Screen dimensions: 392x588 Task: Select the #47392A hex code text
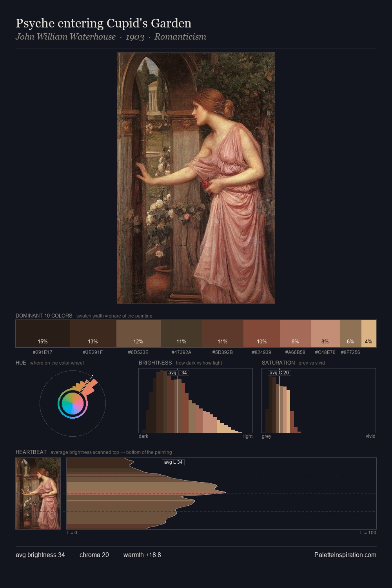[181, 352]
